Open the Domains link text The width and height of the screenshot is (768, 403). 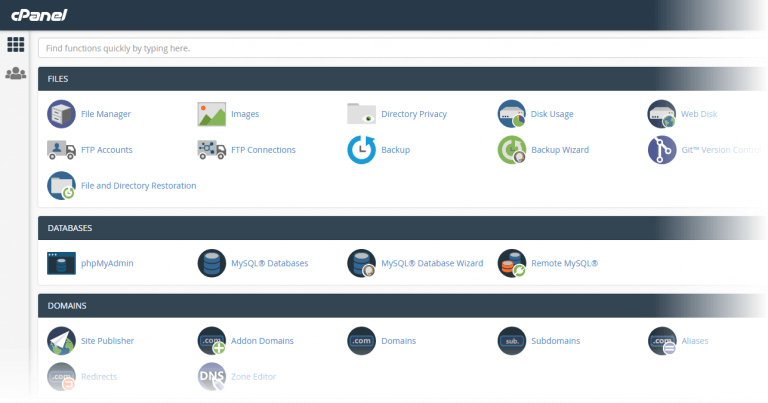click(399, 341)
